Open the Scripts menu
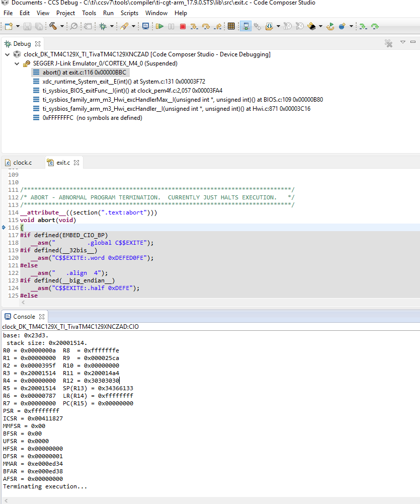This screenshot has width=420, height=504. (x=129, y=13)
